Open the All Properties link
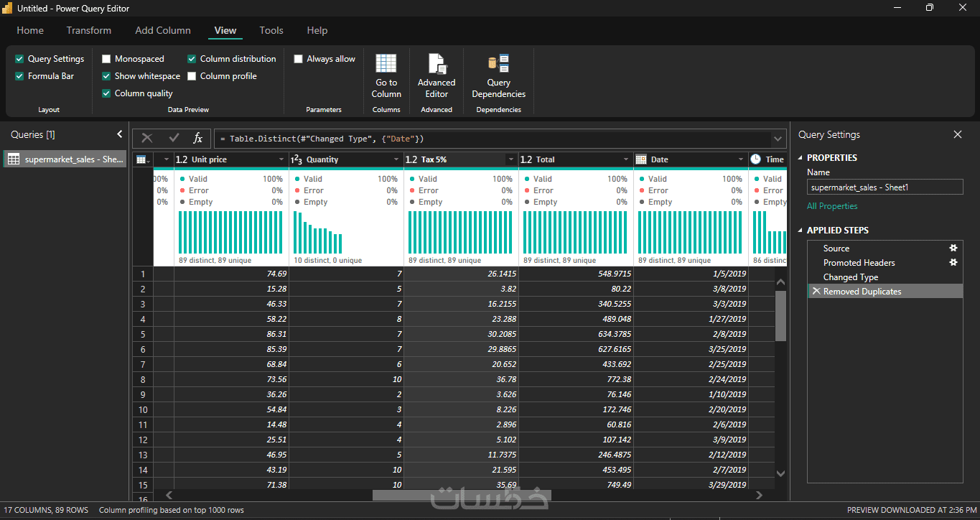 832,206
